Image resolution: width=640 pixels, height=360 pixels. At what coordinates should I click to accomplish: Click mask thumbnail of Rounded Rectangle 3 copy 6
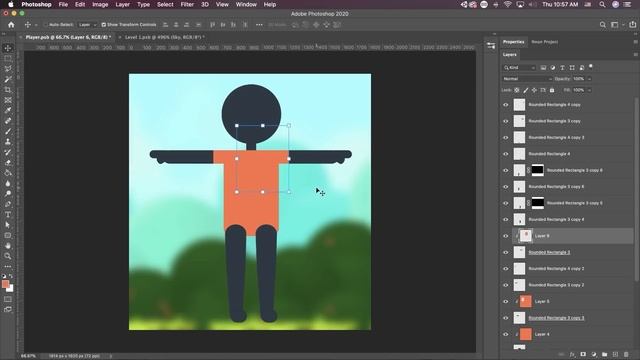click(x=538, y=170)
